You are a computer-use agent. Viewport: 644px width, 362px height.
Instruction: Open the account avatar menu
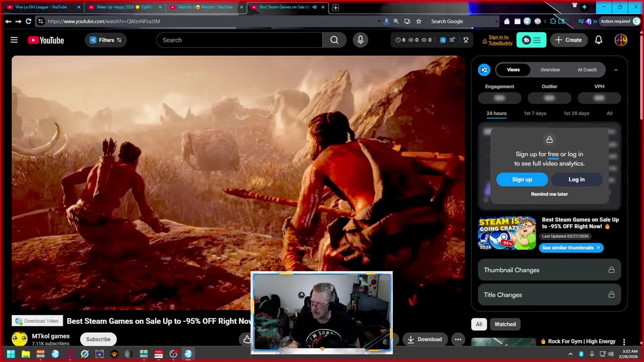tap(621, 40)
